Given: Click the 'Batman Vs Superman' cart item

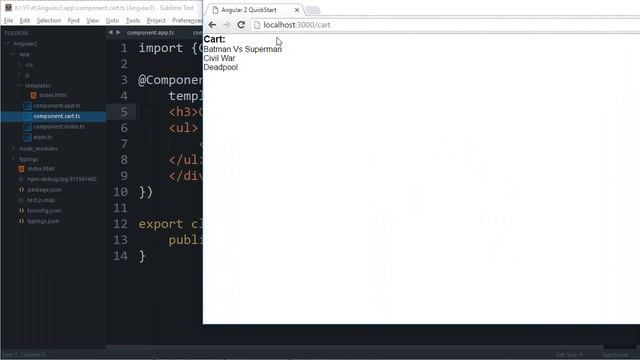Looking at the screenshot, I should pos(242,49).
